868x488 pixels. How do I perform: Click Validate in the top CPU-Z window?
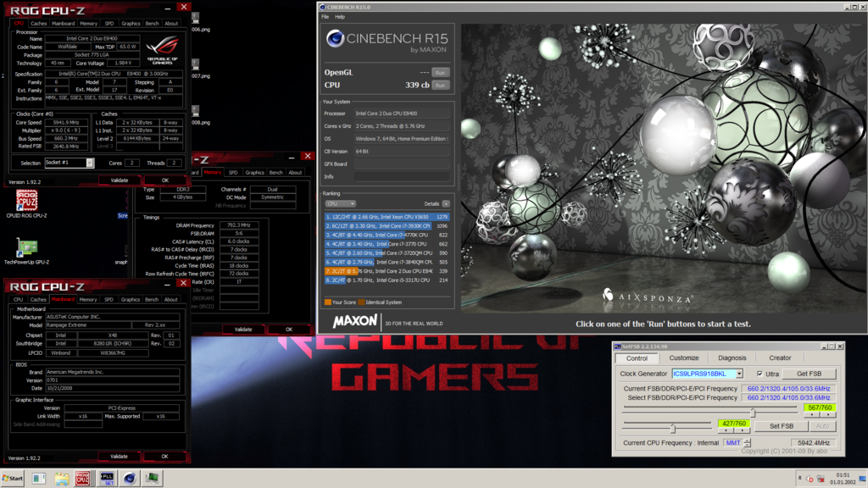click(x=119, y=180)
